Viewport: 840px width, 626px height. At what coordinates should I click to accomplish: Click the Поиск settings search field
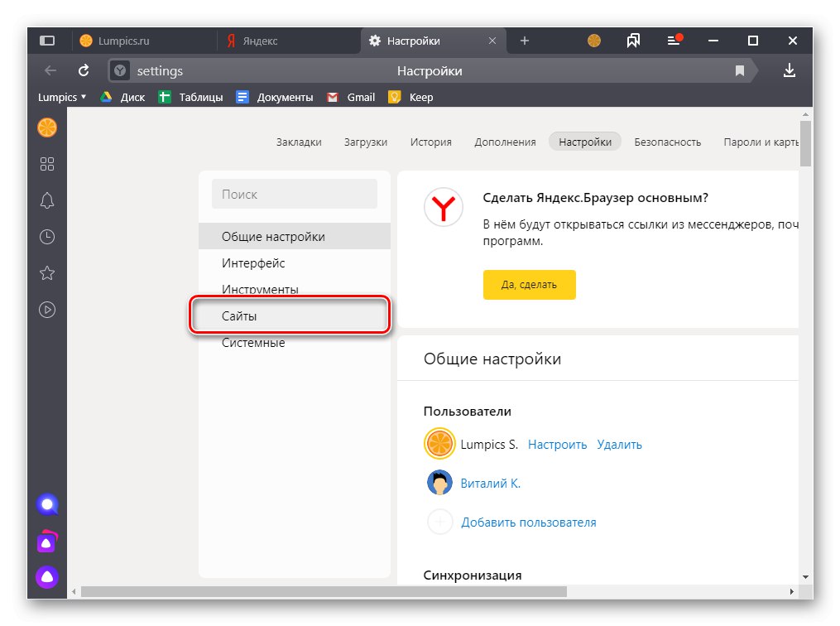pos(294,194)
